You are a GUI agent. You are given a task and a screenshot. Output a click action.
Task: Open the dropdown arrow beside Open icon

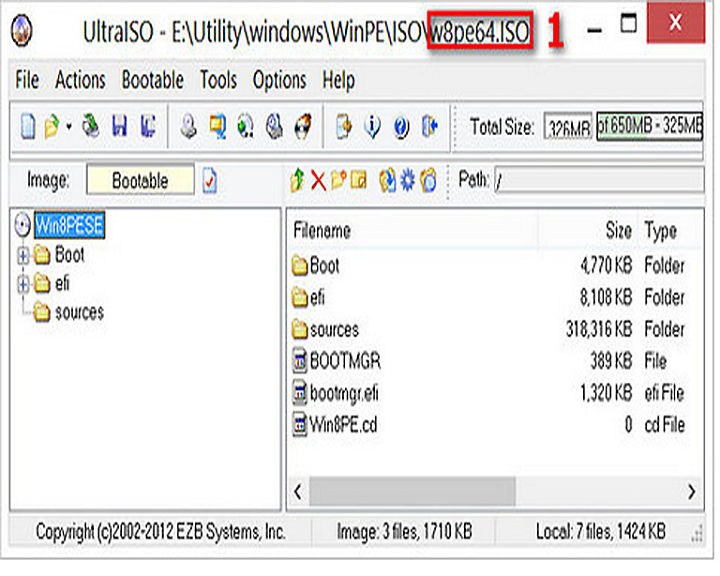coord(69,126)
